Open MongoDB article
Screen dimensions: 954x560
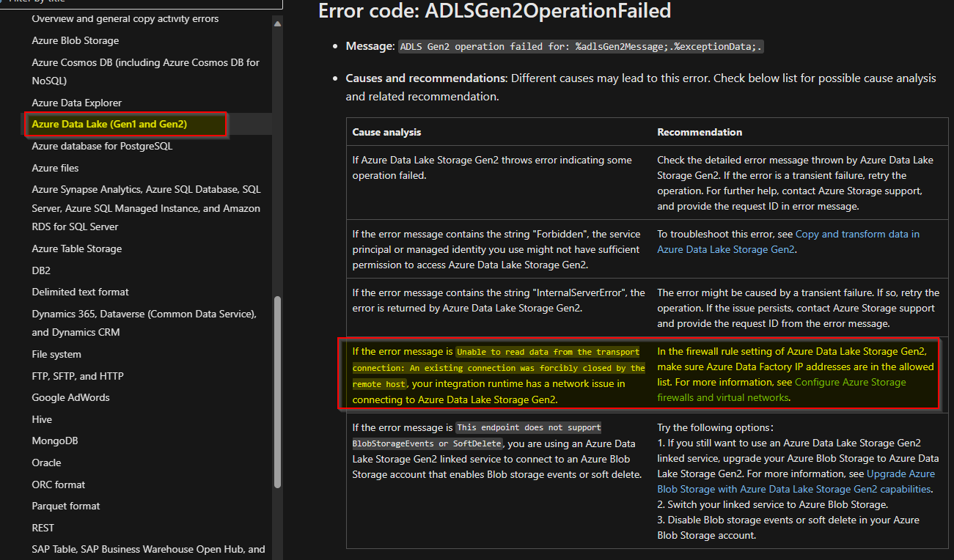coord(54,441)
